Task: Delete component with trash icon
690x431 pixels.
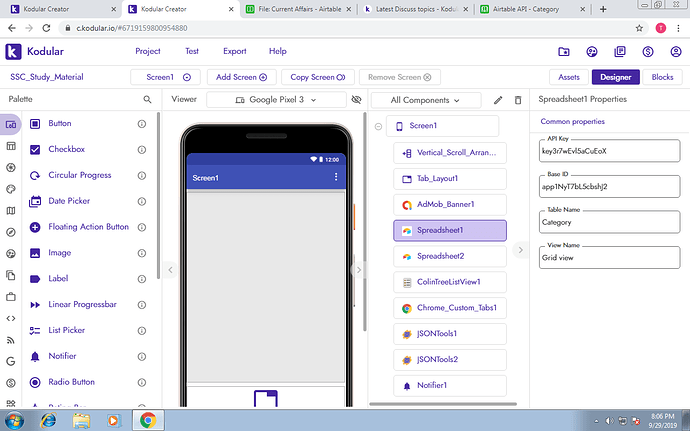Action: coord(518,100)
